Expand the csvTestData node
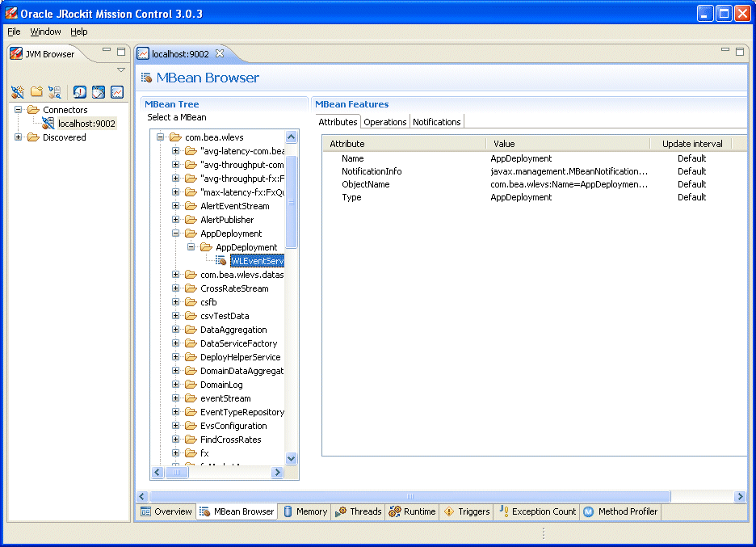This screenshot has width=756, height=547. (175, 316)
